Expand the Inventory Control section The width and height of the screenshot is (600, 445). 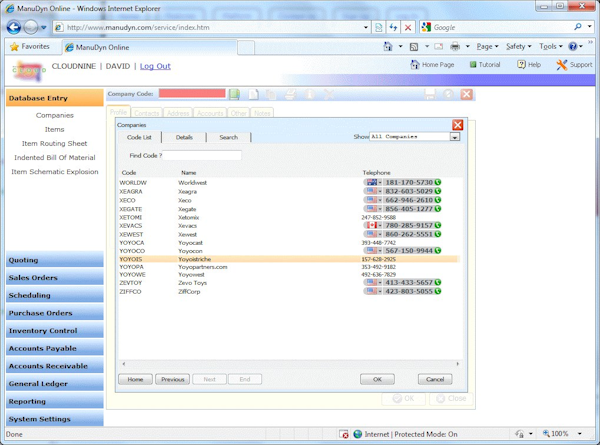(x=55, y=331)
